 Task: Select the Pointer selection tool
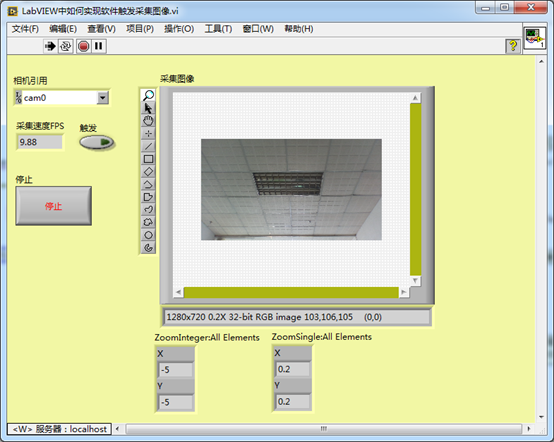(148, 108)
